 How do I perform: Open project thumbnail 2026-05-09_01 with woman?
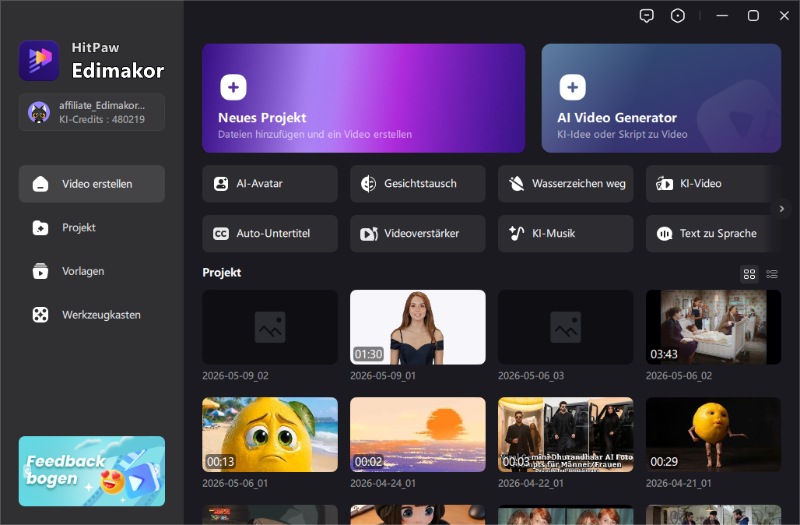click(418, 327)
